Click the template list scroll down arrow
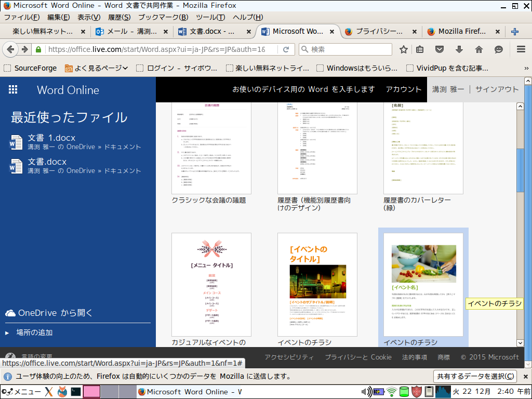 (x=520, y=343)
